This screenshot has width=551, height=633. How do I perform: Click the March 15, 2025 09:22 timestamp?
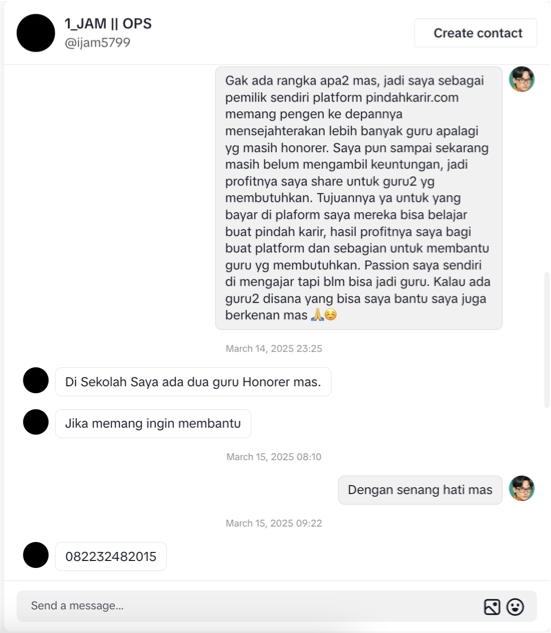[274, 523]
